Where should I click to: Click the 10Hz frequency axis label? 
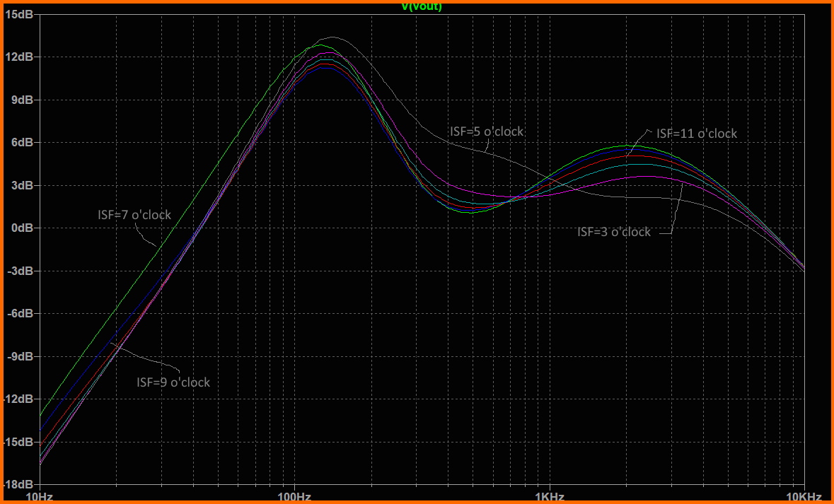click(40, 496)
